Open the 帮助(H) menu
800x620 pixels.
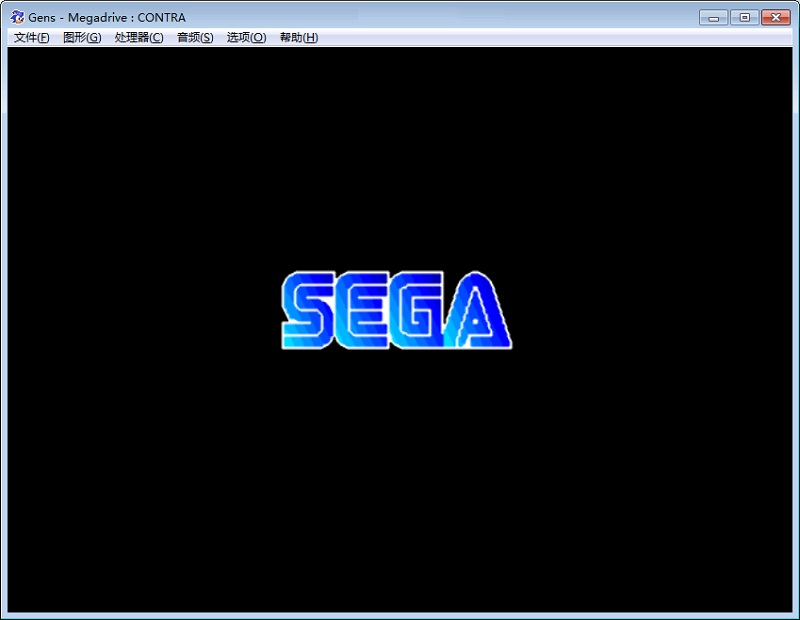(x=299, y=37)
